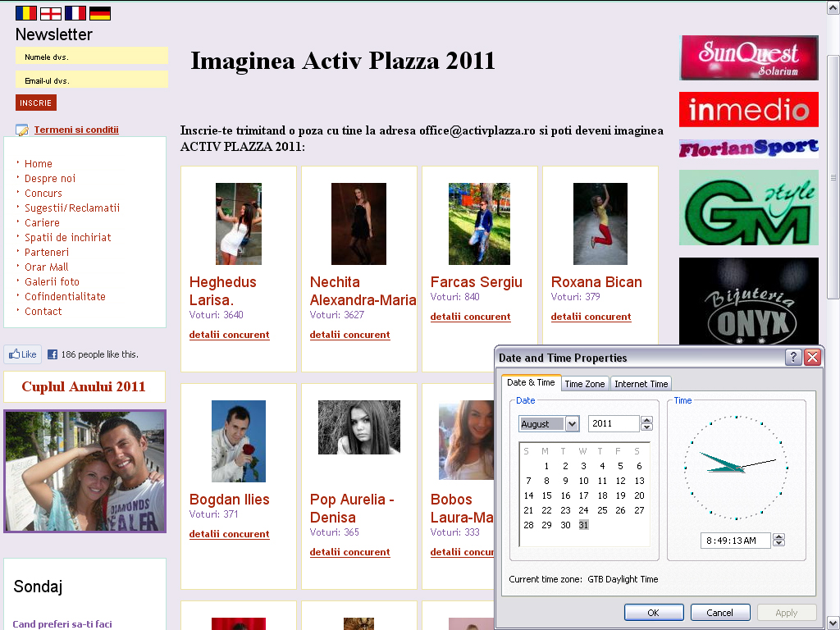
Task: Click the Like thumbs-up icon
Action: 15,354
